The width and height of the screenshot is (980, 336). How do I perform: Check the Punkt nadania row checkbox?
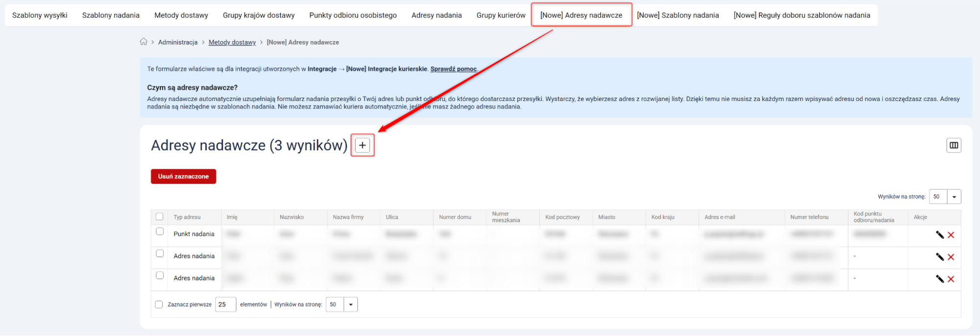160,232
